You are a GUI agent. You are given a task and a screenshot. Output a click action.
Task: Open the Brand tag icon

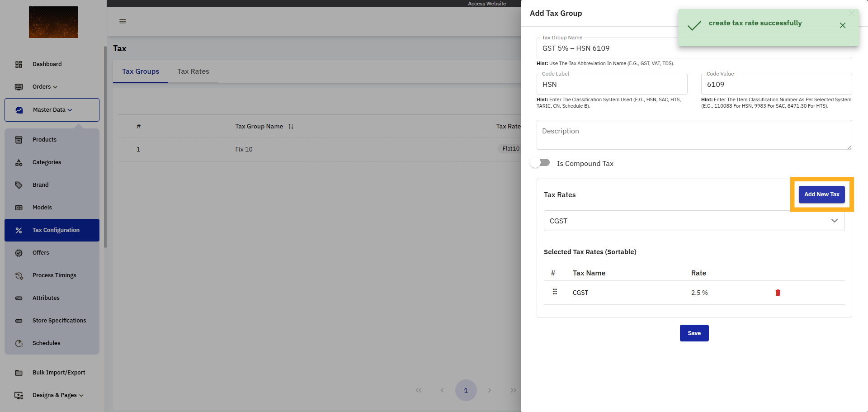coord(19,185)
